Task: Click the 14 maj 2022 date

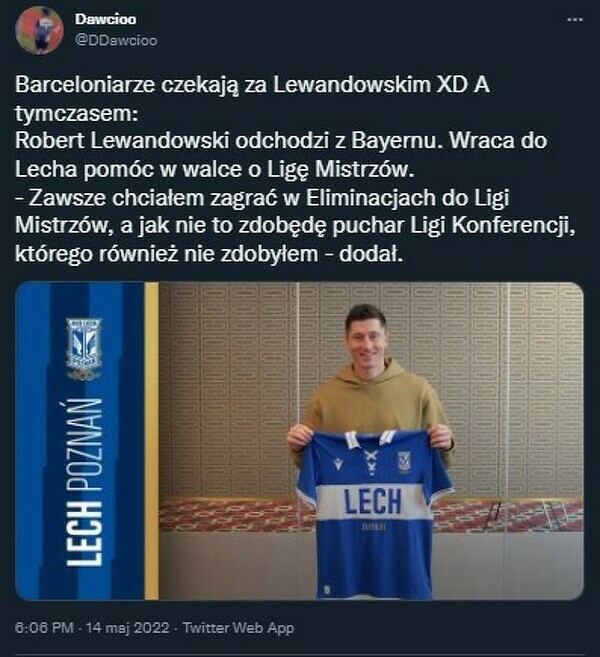Action: coord(128,628)
